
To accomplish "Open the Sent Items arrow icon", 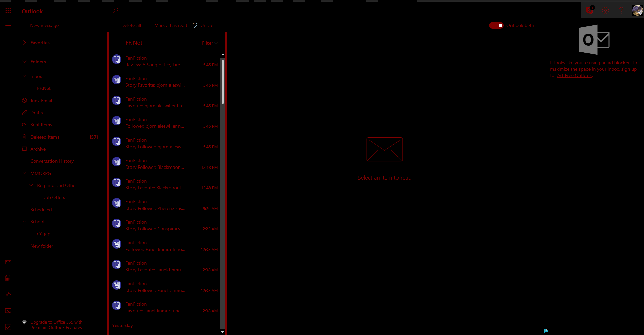I will tap(24, 125).
